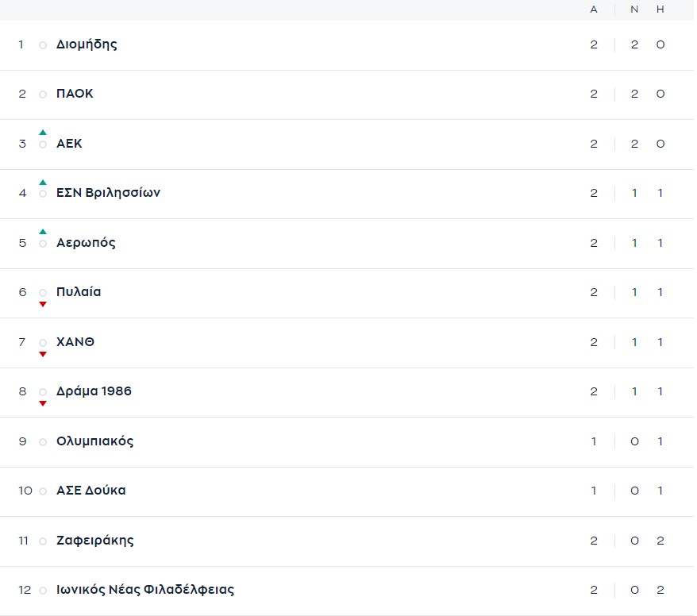Select the Ολυμπιακός team name

coord(94,441)
